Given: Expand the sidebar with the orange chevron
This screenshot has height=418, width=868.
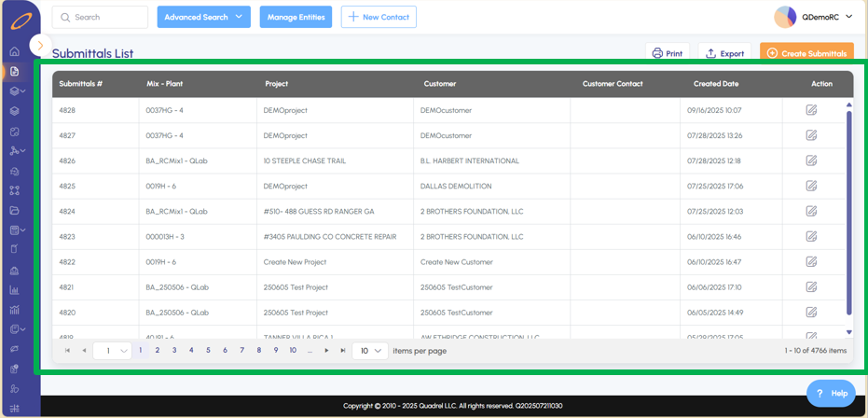Looking at the screenshot, I should (40, 45).
